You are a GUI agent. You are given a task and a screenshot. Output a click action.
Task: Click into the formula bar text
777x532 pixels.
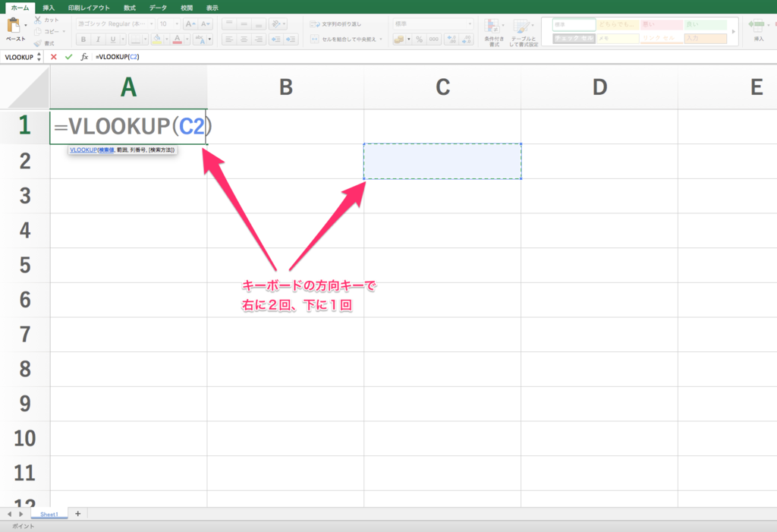click(x=118, y=57)
